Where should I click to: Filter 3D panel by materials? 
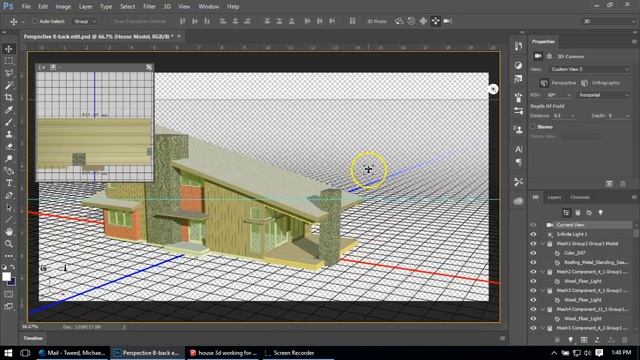point(589,213)
